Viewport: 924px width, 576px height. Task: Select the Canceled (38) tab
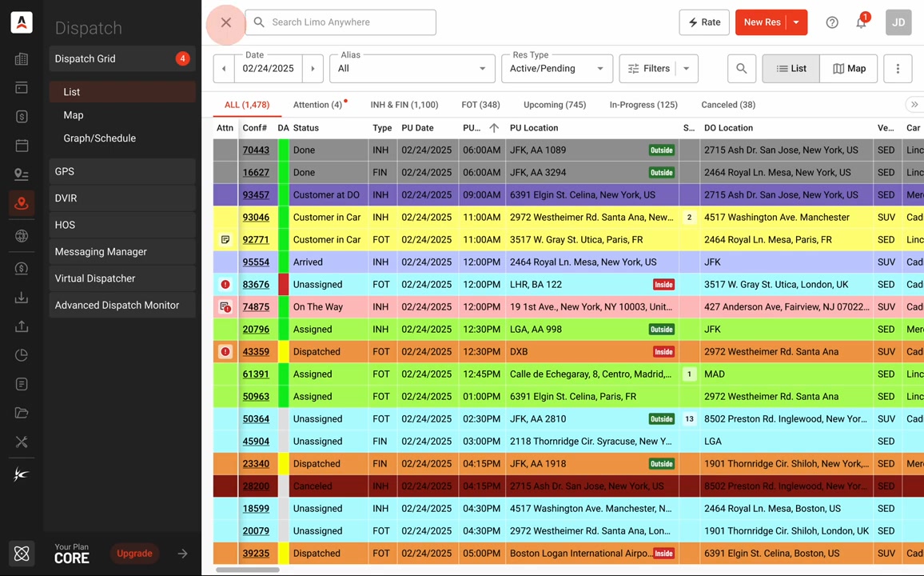tap(728, 105)
